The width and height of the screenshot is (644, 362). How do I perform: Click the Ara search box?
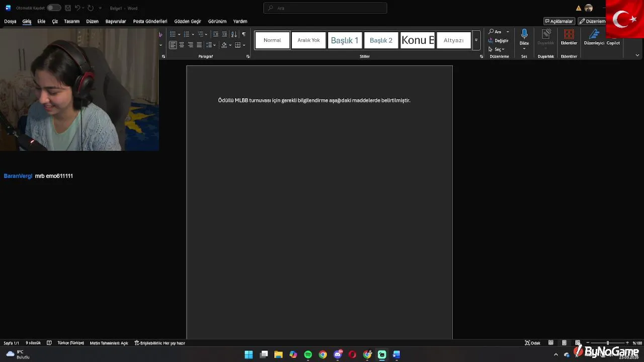click(325, 8)
